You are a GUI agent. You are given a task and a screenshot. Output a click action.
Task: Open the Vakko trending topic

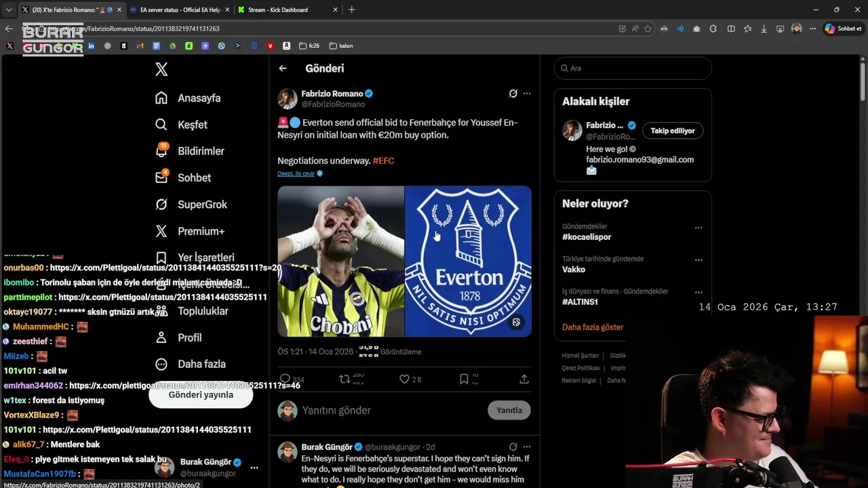coord(574,270)
